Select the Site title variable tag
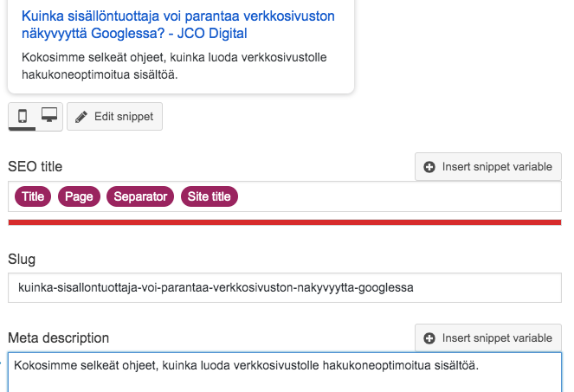This screenshot has width=574, height=392. click(x=210, y=196)
